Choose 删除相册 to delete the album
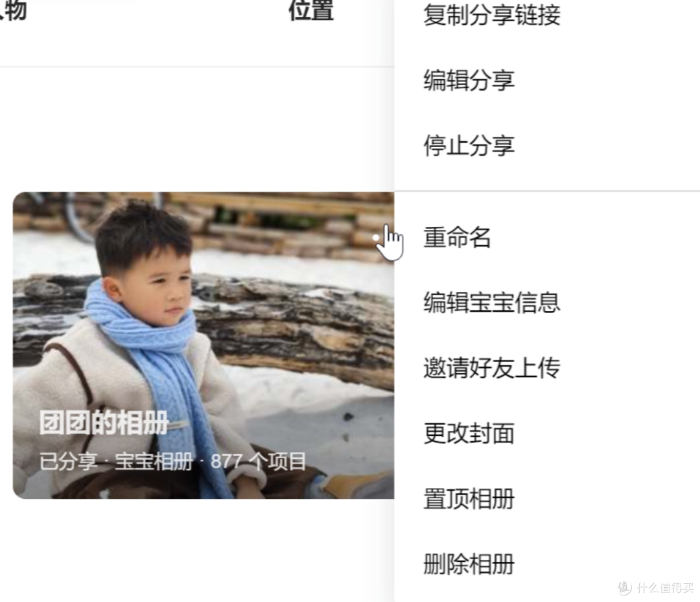The image size is (700, 602). point(469,564)
